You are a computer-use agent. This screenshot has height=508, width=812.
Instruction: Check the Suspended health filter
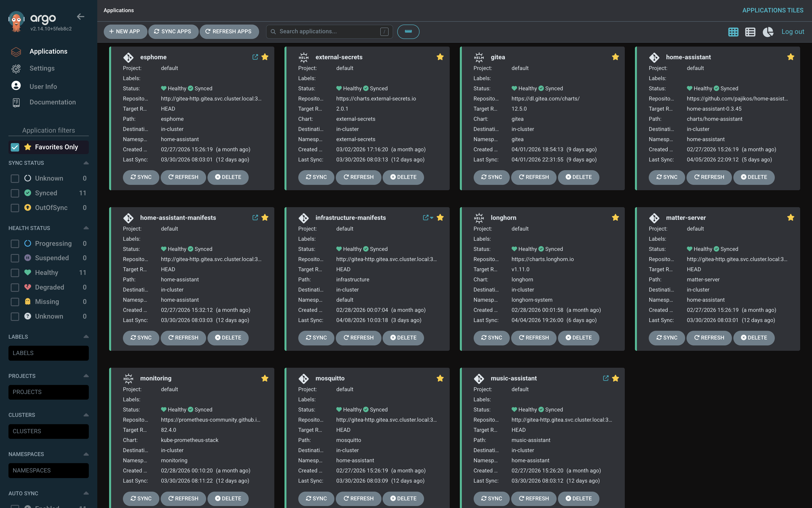coord(15,258)
